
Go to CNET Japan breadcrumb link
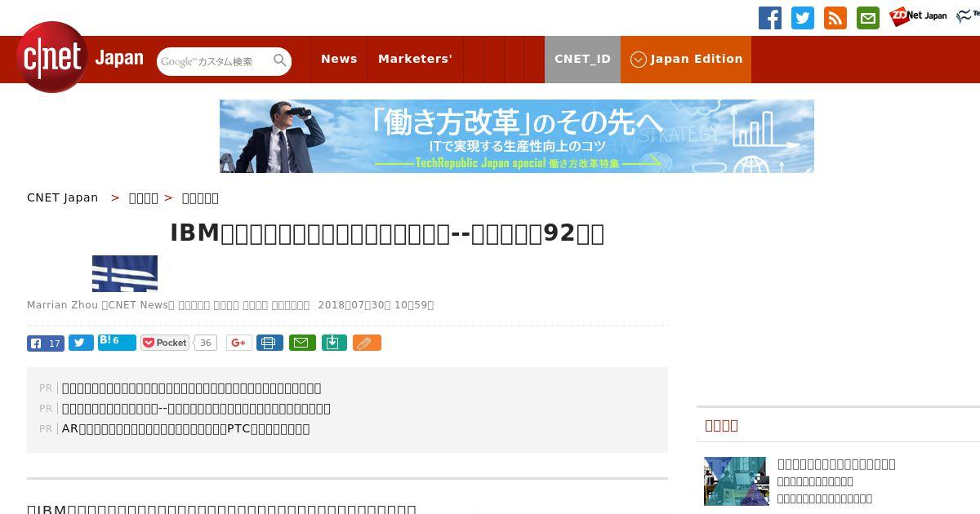click(63, 197)
